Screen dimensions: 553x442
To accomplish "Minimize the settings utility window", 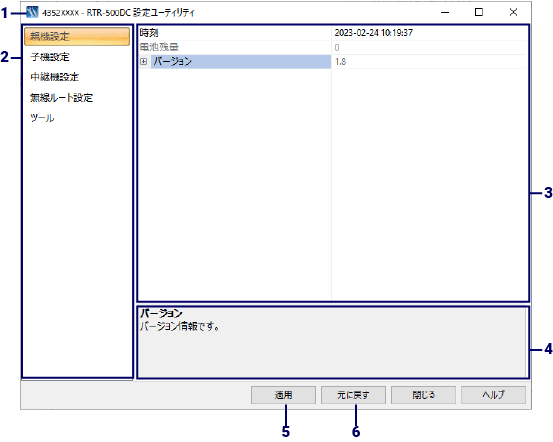I will coord(445,12).
